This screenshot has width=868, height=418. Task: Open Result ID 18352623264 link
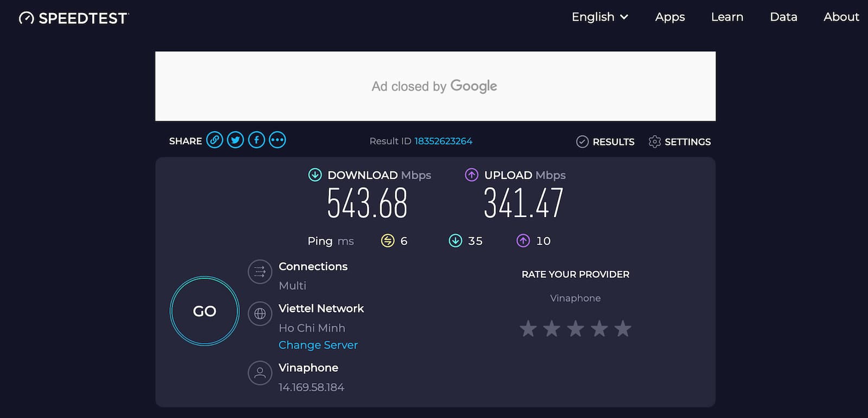coord(443,141)
